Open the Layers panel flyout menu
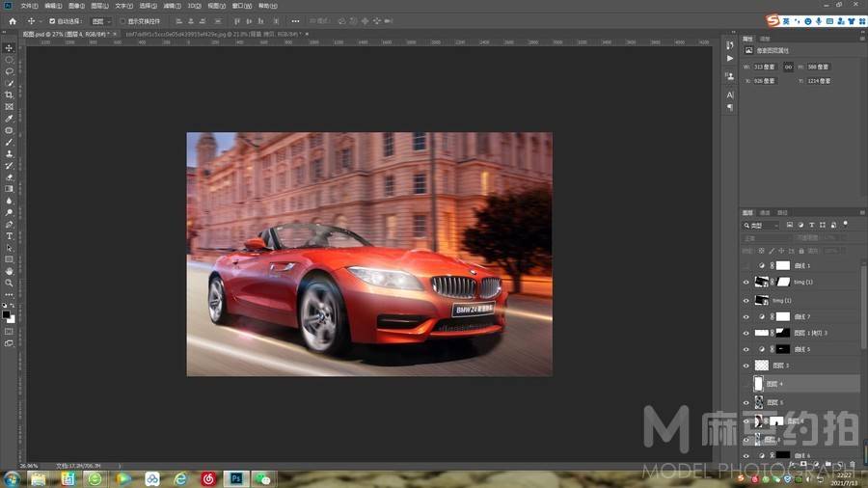Viewport: 868px width, 488px height. pos(862,213)
